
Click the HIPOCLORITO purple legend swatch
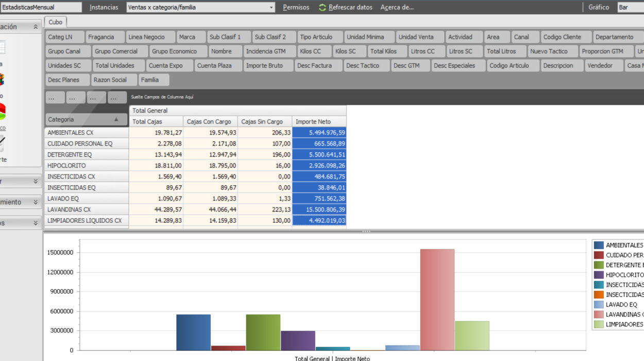tap(598, 275)
